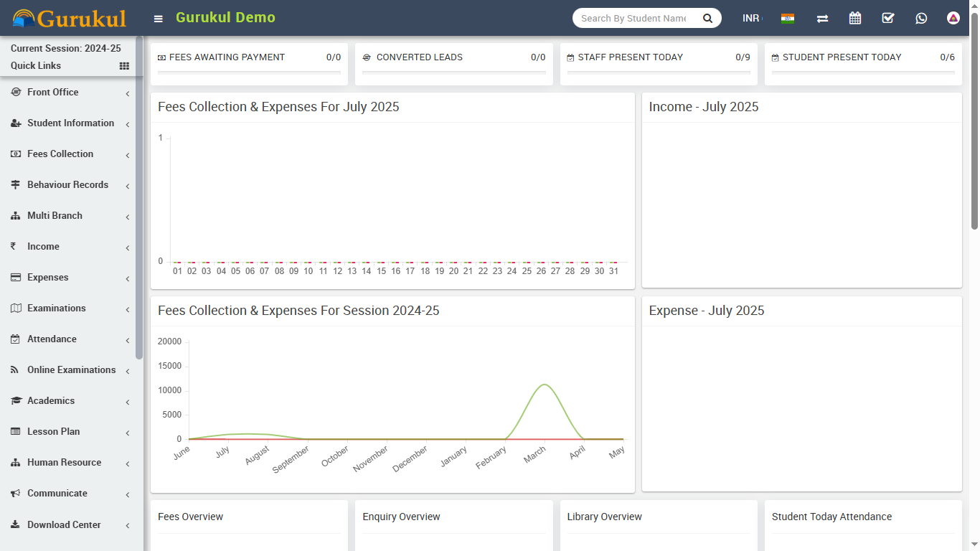Click the Search By Student Name field
The height and width of the screenshot is (551, 980).
pyautogui.click(x=634, y=18)
